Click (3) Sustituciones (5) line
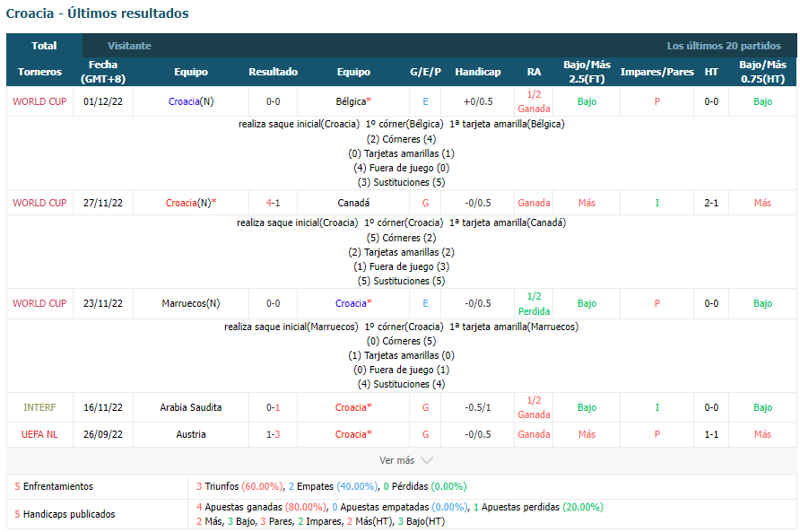800x532 pixels. [401, 182]
